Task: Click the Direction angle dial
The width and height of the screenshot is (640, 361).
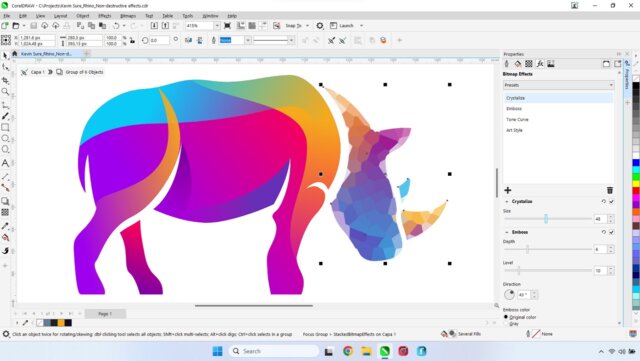Action: [x=509, y=294]
